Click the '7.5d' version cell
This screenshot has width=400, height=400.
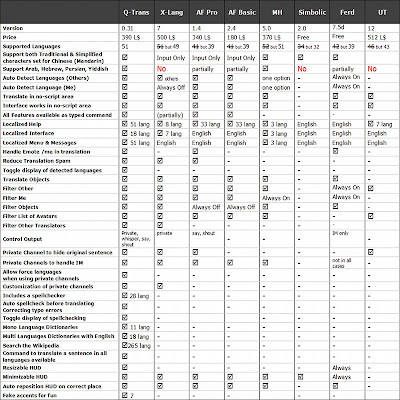pyautogui.click(x=338, y=27)
